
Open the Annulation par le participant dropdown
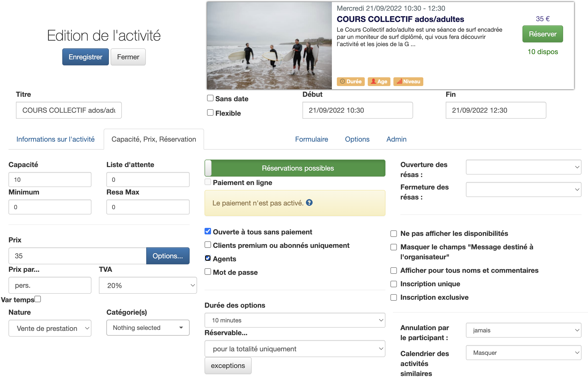524,330
